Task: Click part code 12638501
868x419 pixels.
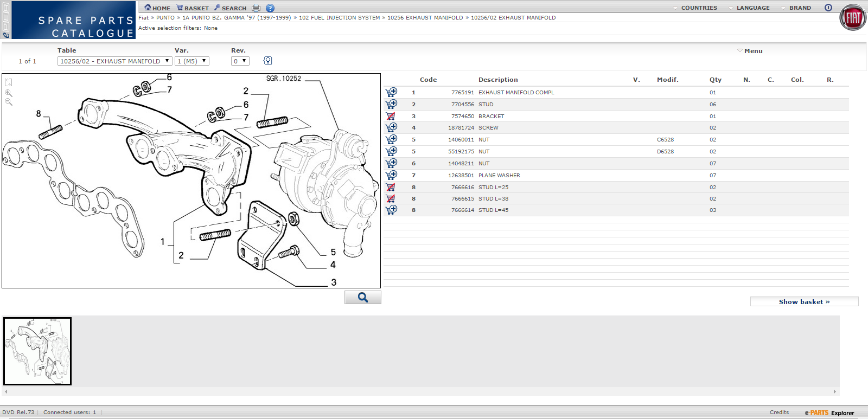Action: coord(461,176)
